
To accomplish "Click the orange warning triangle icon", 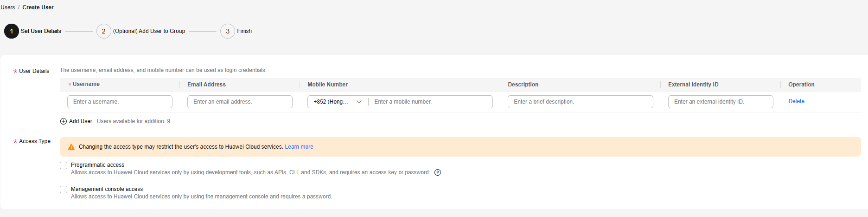I will point(71,147).
